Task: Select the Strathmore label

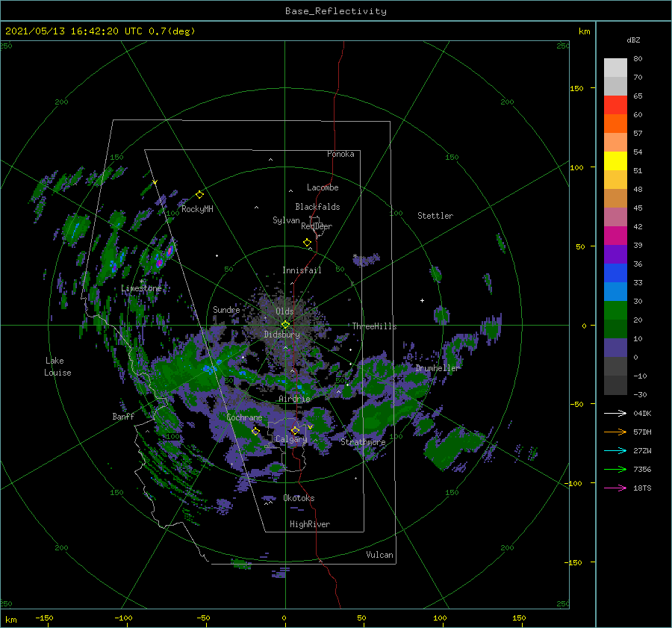Action: (363, 442)
